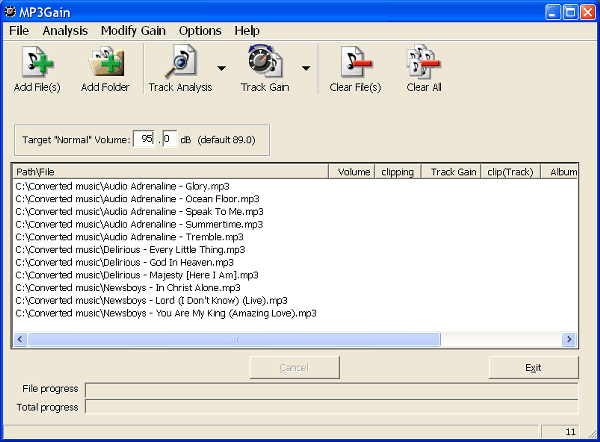The image size is (600, 442).
Task: Click the Total progress bar
Action: 331,406
